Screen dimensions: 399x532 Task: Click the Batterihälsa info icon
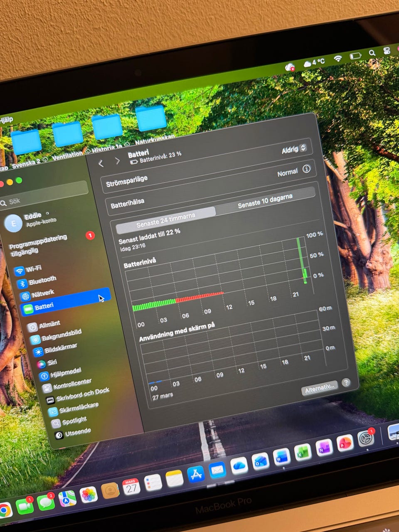coord(306,169)
